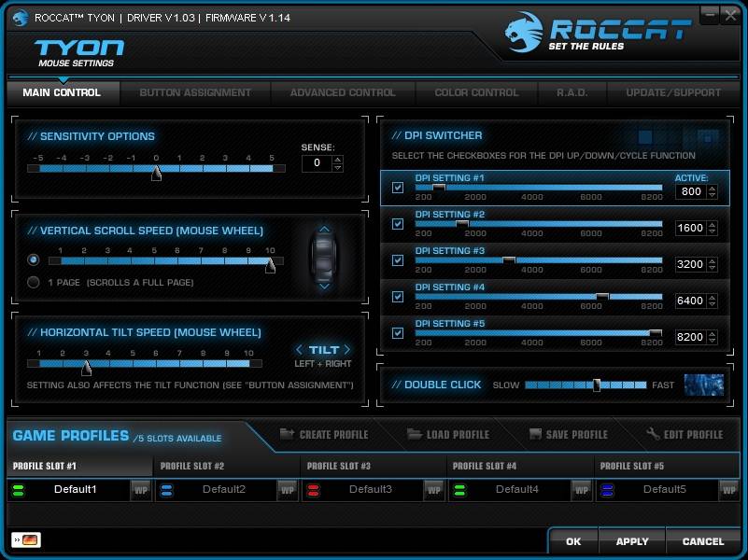Click the Apply button
748x560 pixels.
pyautogui.click(x=632, y=541)
